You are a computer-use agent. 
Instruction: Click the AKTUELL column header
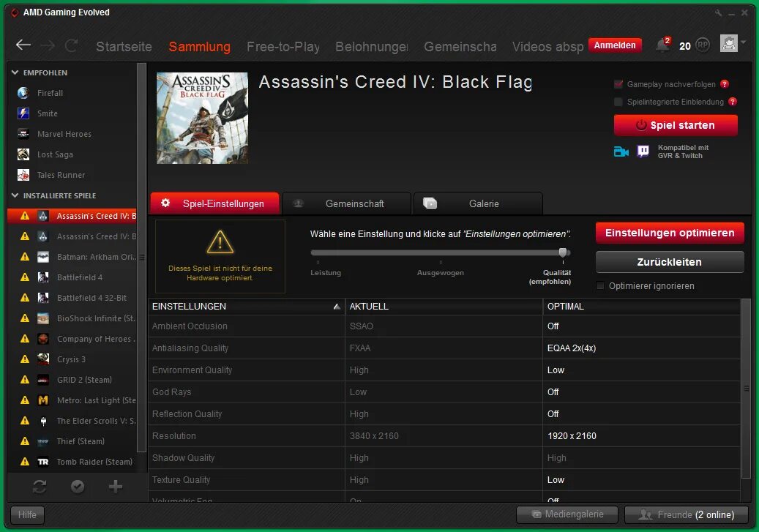pos(444,307)
